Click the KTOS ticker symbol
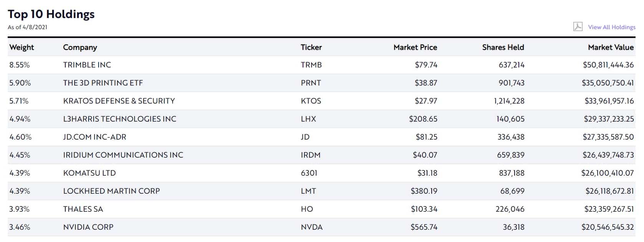Screen dimensions: 644x242 click(x=311, y=101)
